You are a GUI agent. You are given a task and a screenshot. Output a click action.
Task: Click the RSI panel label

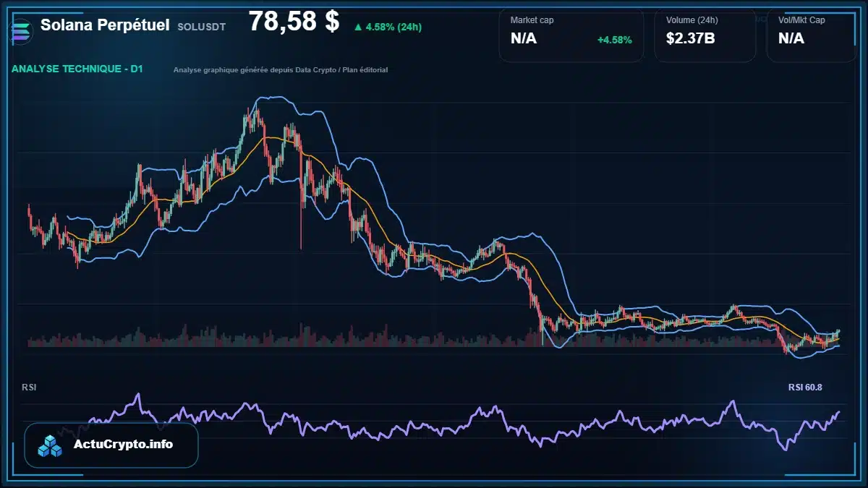(29, 388)
